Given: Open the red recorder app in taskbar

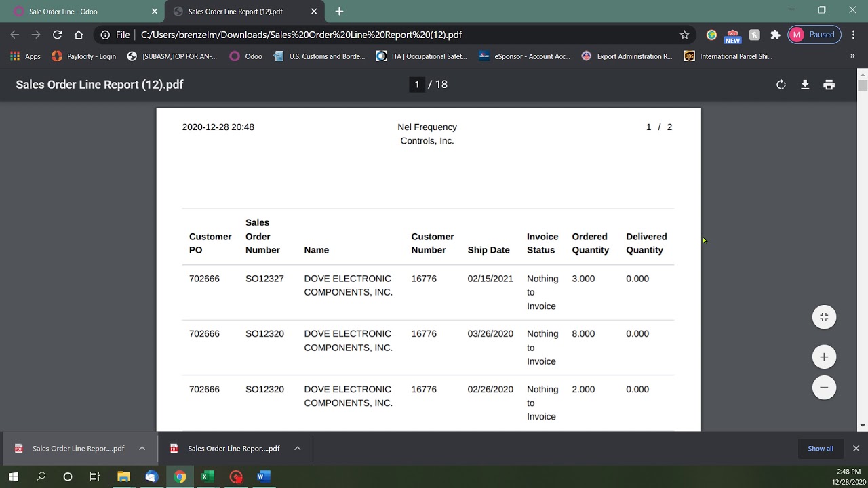Looking at the screenshot, I should point(235,476).
